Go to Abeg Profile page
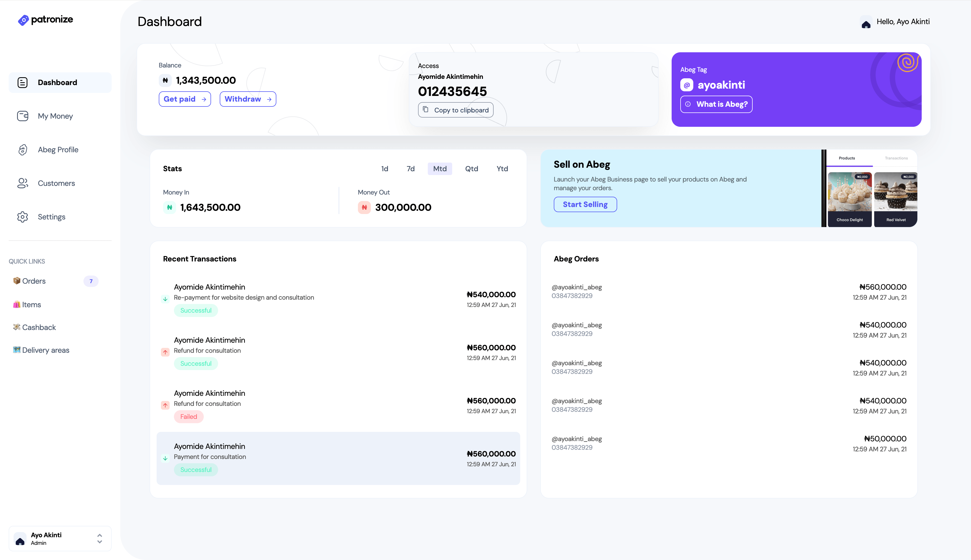This screenshot has height=560, width=971. click(x=60, y=150)
